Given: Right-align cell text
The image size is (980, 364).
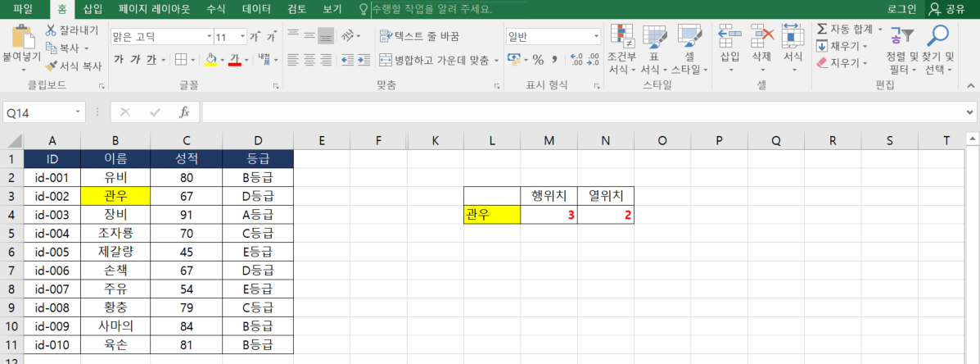Looking at the screenshot, I should 326,60.
